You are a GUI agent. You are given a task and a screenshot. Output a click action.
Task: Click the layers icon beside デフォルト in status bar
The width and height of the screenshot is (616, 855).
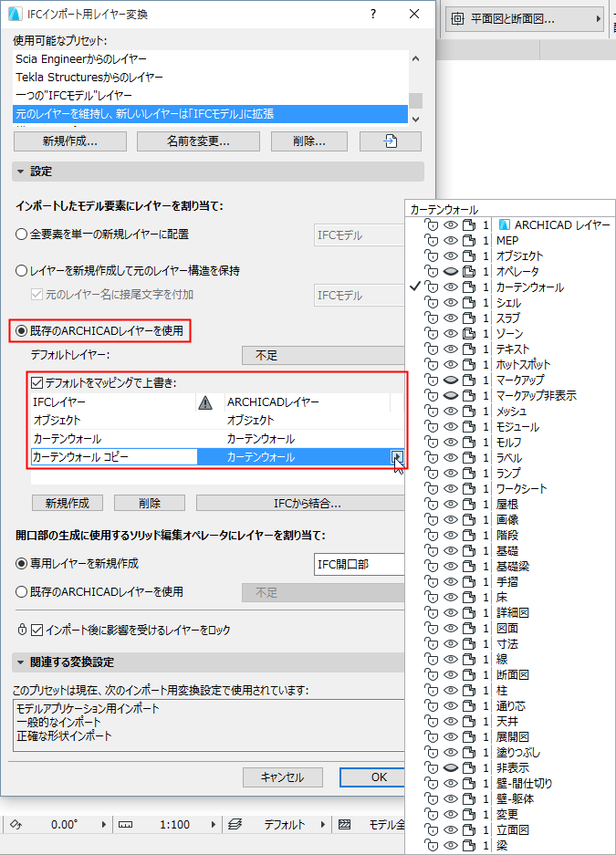click(x=235, y=825)
